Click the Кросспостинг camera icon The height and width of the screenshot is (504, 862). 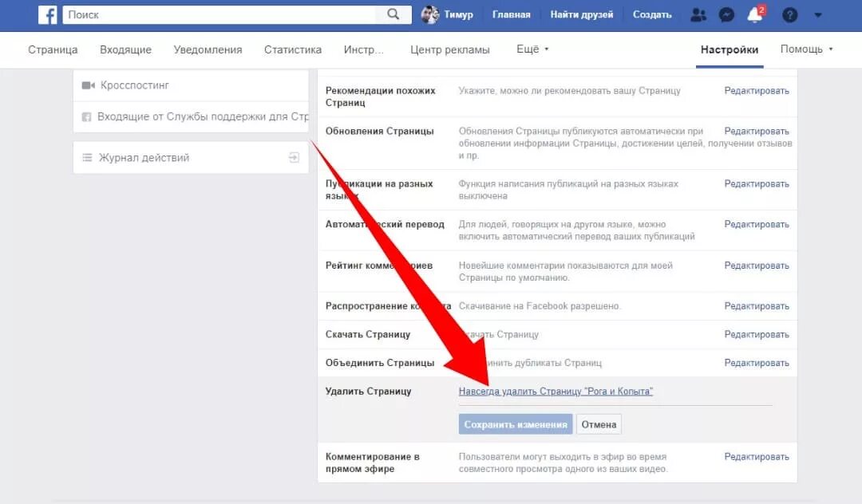88,85
